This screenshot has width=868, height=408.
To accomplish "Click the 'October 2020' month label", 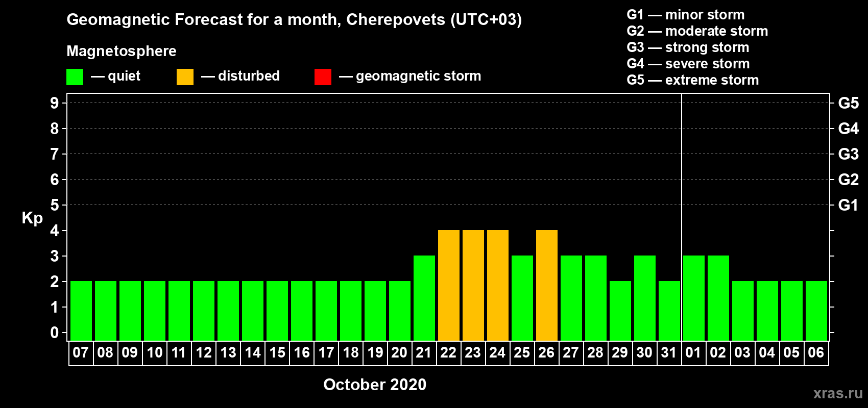I will [375, 385].
